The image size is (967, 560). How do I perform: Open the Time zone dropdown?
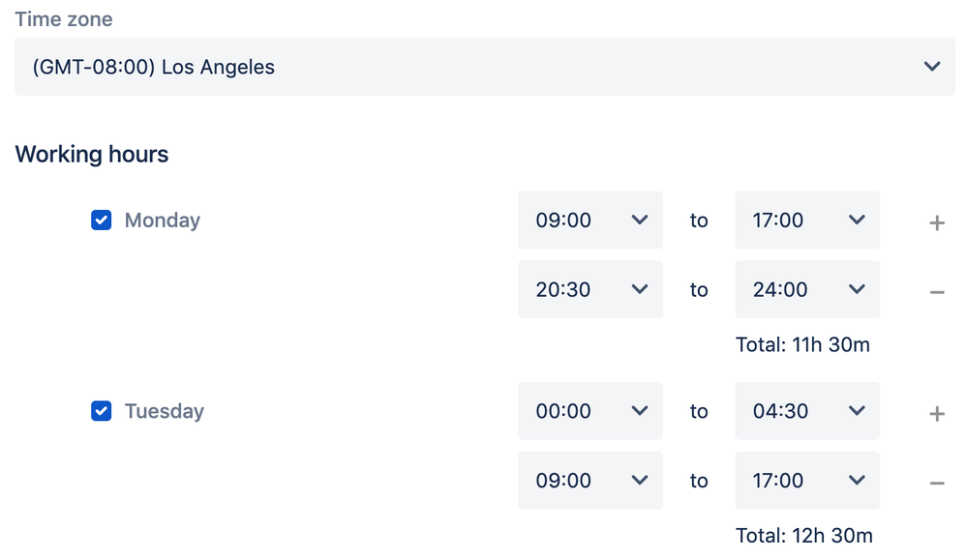484,67
